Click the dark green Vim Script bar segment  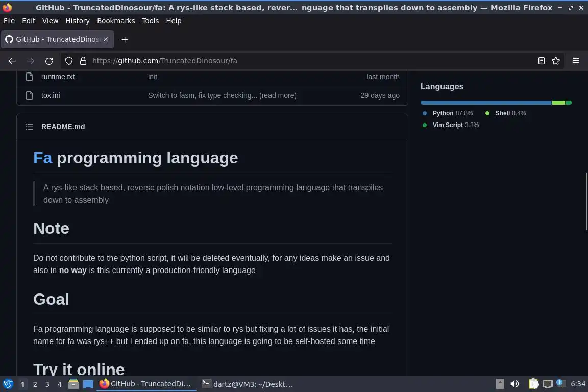coord(569,103)
